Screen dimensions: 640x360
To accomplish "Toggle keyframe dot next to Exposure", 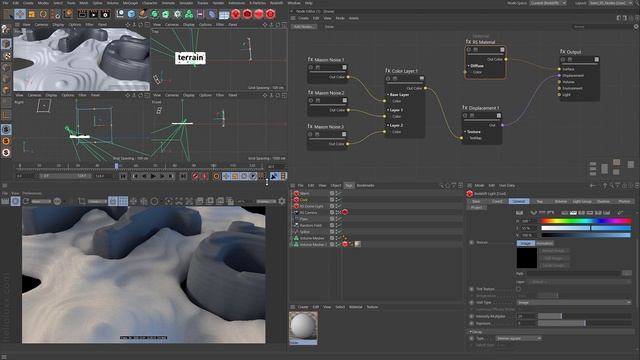I will (x=471, y=323).
